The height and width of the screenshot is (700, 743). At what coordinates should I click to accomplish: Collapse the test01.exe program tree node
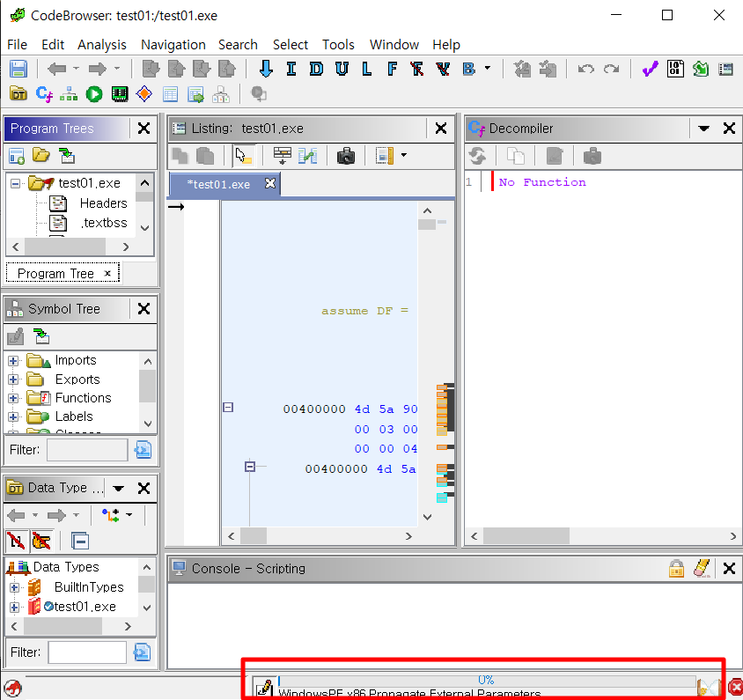pyautogui.click(x=14, y=183)
